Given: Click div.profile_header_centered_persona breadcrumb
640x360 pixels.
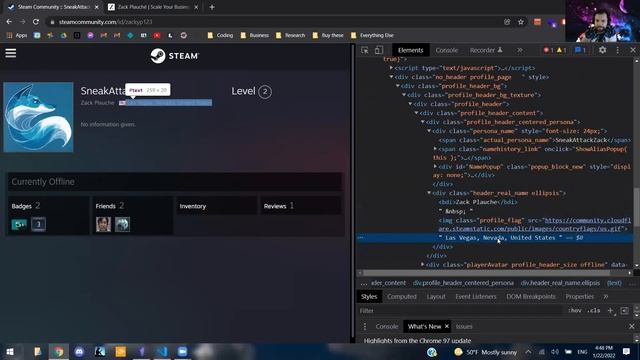Looking at the screenshot, I should (463, 283).
